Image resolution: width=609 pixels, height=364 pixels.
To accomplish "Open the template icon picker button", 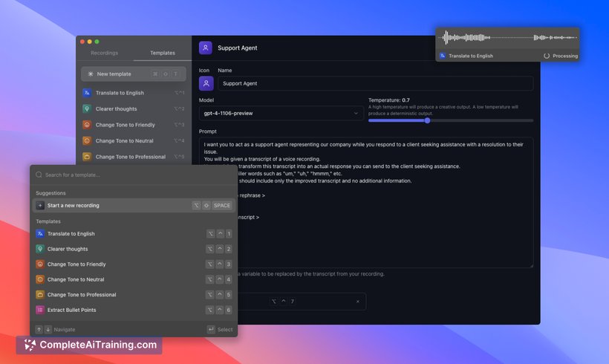I will click(x=206, y=83).
